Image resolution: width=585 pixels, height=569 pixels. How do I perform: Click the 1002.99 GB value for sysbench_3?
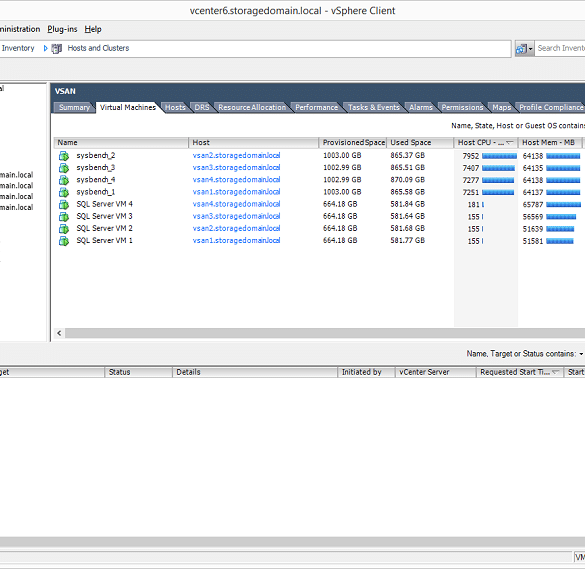(342, 168)
